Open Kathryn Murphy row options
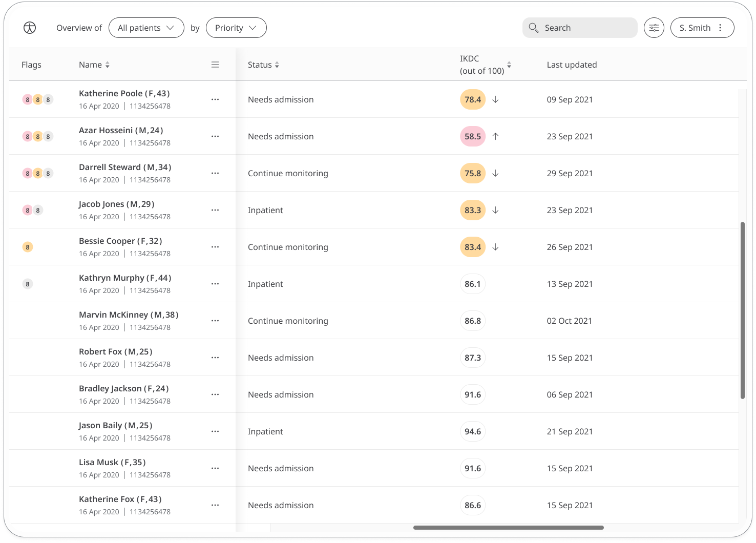This screenshot has width=756, height=543. (215, 284)
